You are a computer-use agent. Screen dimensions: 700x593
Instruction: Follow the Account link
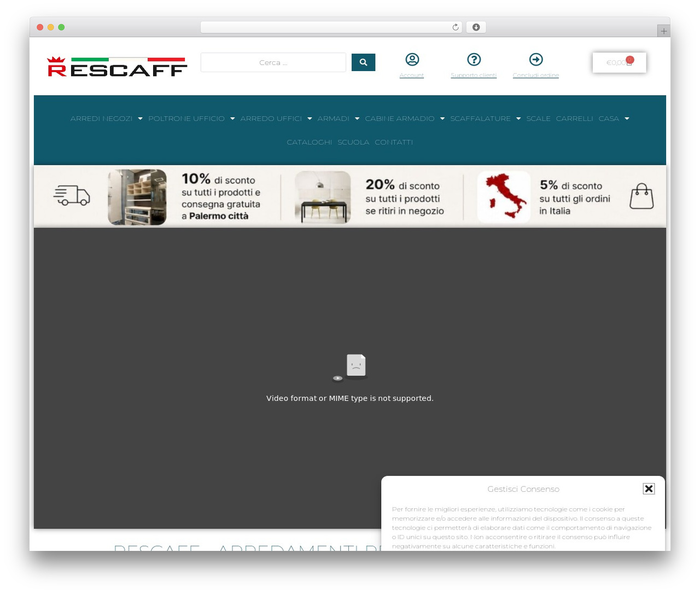tap(412, 75)
